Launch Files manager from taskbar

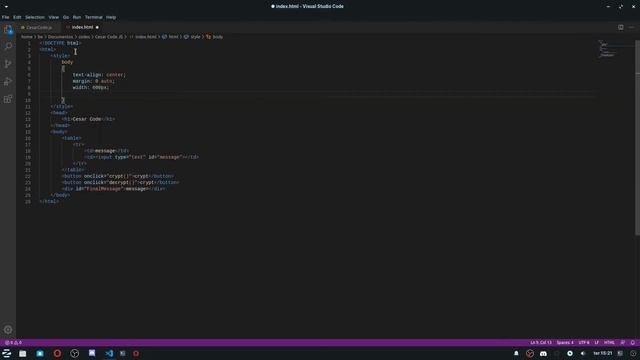coord(23,353)
